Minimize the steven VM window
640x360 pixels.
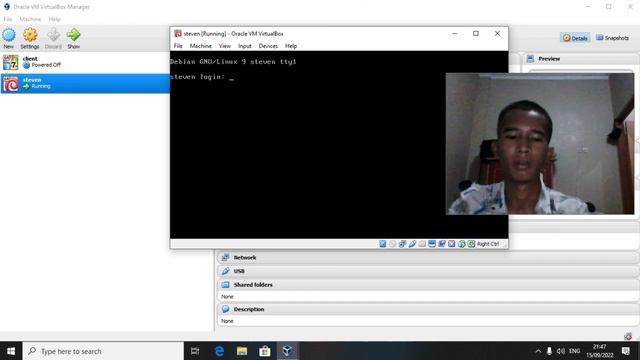[455, 33]
